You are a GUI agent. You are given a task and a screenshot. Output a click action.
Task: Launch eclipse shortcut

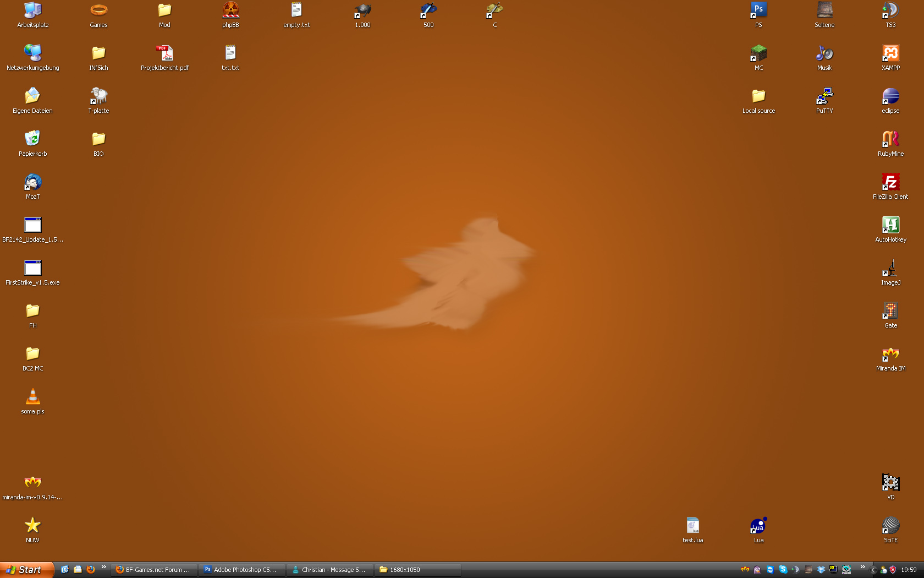click(x=891, y=100)
